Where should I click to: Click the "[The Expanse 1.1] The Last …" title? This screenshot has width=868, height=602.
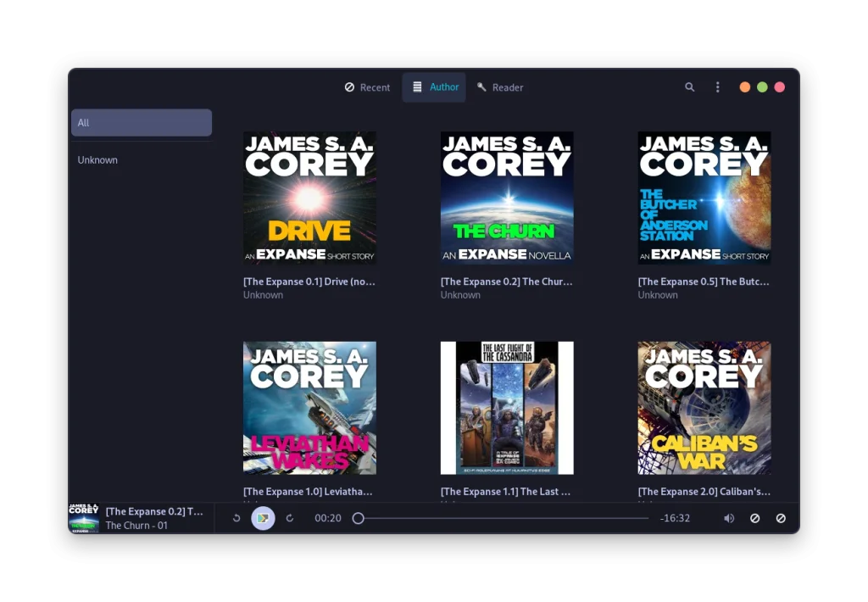coord(505,491)
